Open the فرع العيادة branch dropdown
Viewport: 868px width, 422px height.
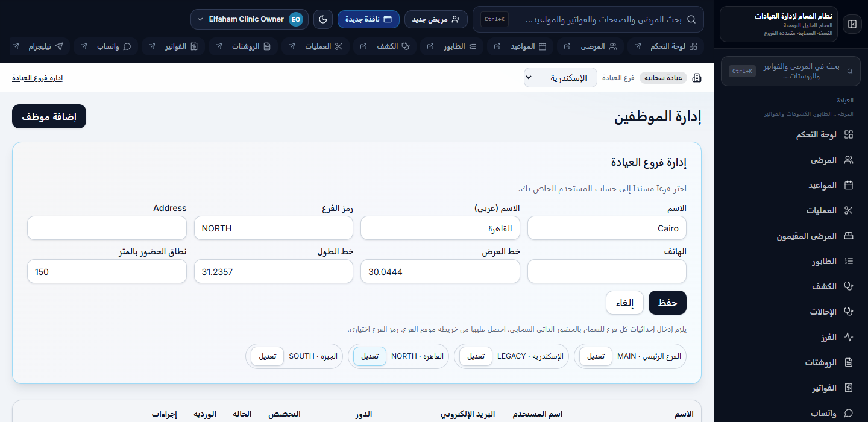click(560, 78)
